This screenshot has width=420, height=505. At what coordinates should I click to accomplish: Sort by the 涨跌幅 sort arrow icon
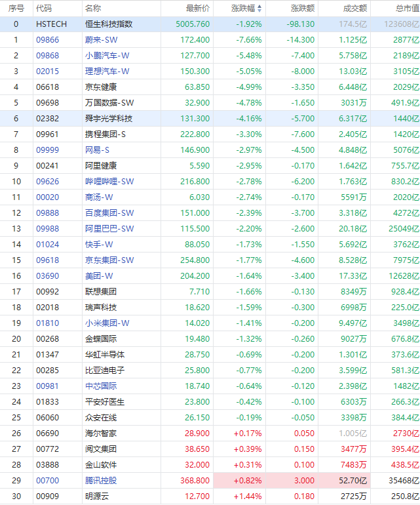pyautogui.click(x=259, y=9)
